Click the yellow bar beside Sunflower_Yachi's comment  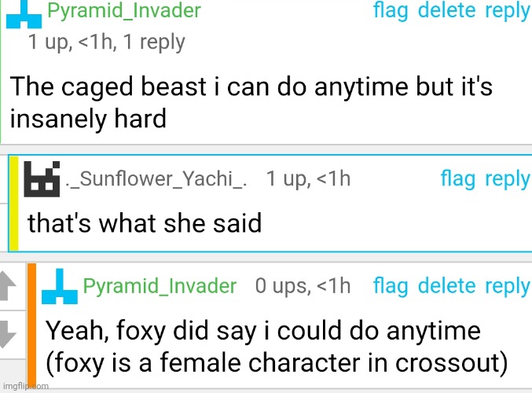(13, 203)
